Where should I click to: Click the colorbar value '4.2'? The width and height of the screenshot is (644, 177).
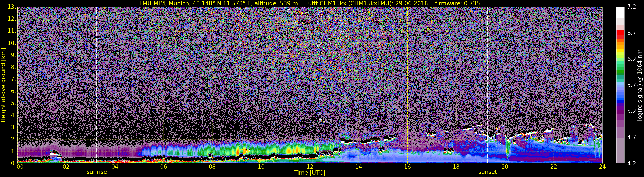[632, 163]
